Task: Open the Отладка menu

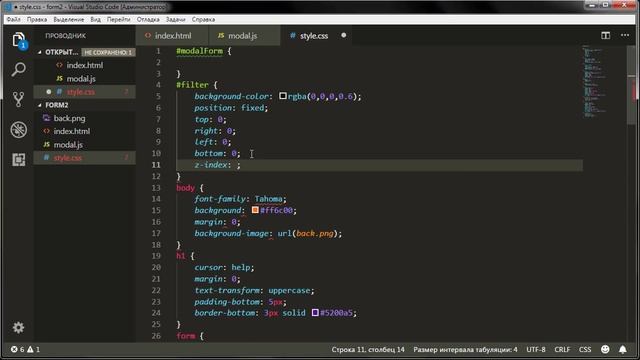Action: point(148,19)
